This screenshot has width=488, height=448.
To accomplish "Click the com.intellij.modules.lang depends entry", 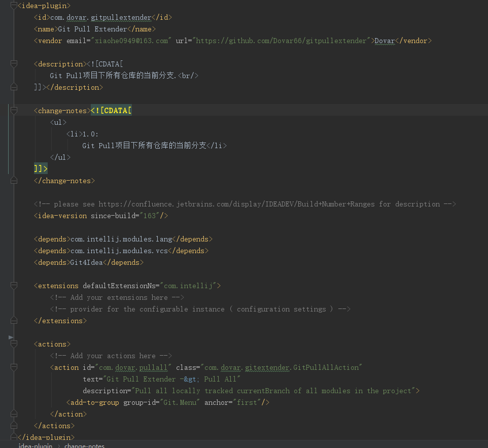I will [x=121, y=239].
